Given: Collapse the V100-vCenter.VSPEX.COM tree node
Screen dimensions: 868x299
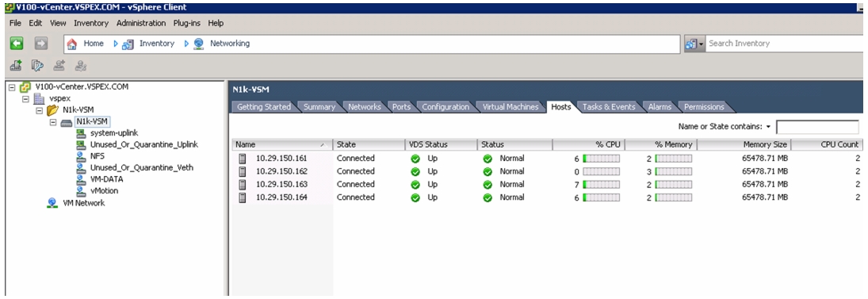Looking at the screenshot, I should pos(12,87).
